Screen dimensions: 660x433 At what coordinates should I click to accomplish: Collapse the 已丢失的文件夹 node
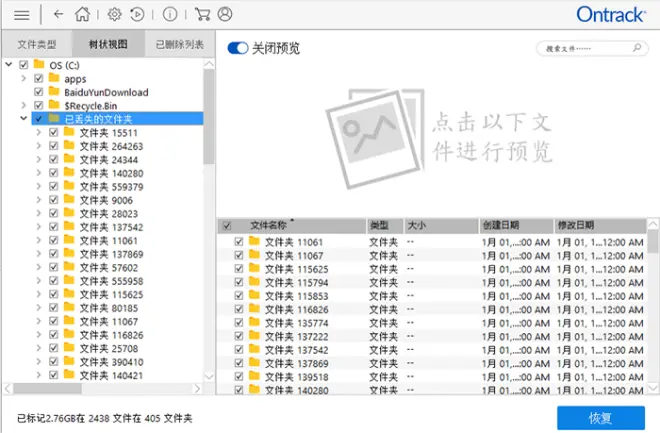point(24,118)
